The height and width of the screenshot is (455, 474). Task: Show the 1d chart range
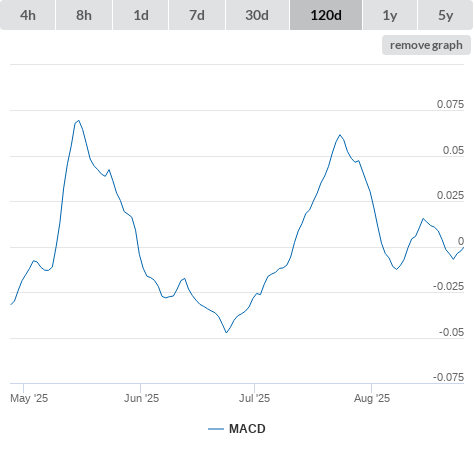[x=141, y=15]
